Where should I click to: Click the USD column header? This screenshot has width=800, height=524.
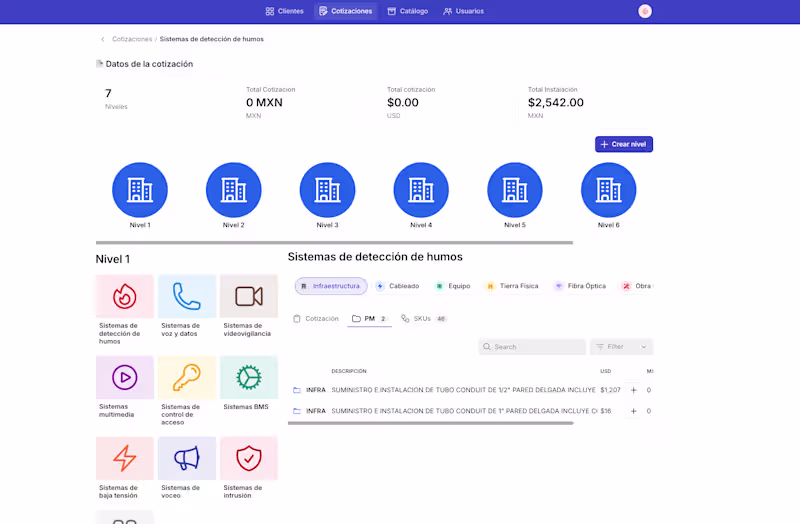click(x=606, y=371)
